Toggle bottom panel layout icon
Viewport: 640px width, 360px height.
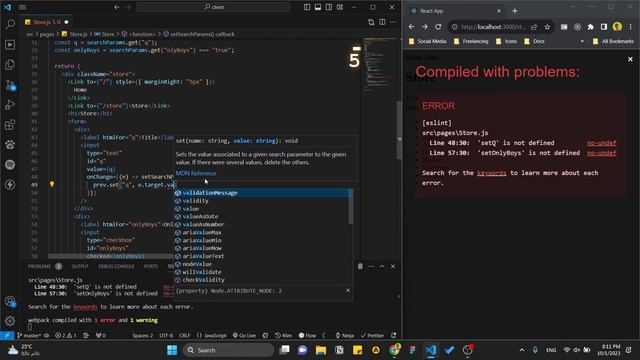[318, 7]
